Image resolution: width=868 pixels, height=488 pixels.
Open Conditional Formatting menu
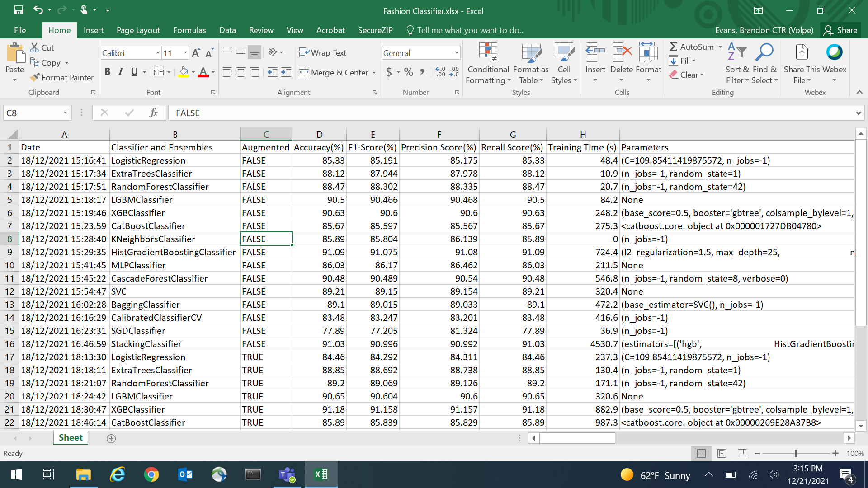click(x=488, y=64)
